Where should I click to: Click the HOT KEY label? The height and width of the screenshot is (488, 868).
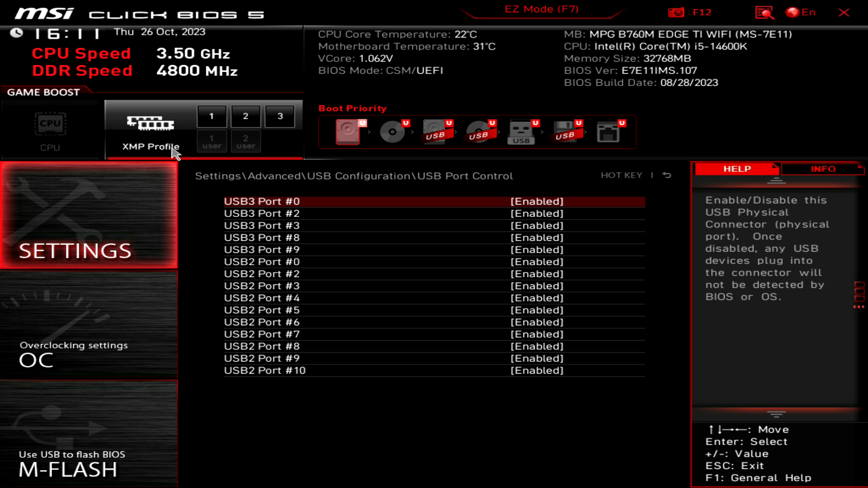[621, 175]
